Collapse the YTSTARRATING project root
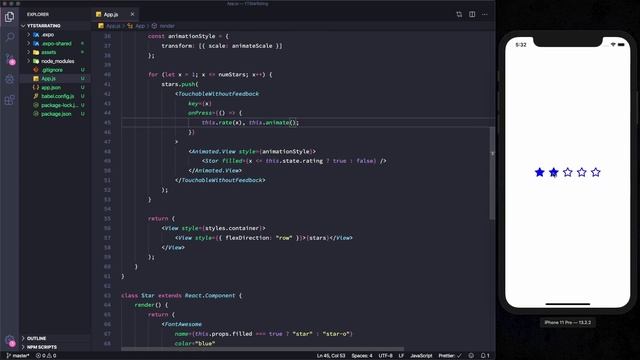 tap(44, 26)
